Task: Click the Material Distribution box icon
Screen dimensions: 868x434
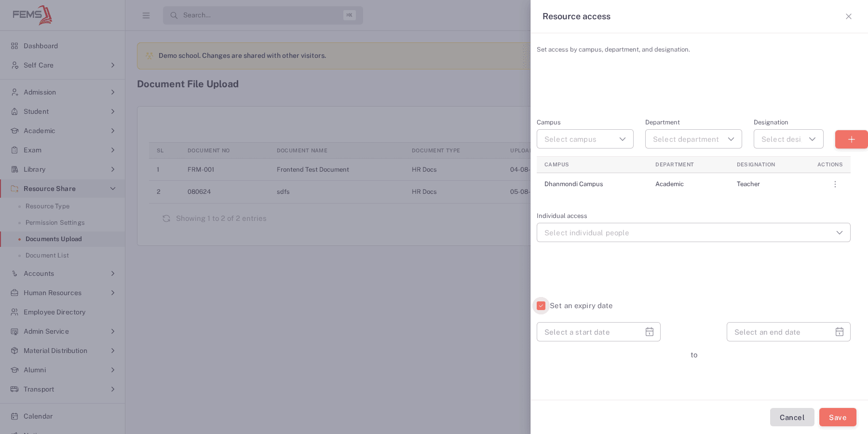Action: coord(14,351)
